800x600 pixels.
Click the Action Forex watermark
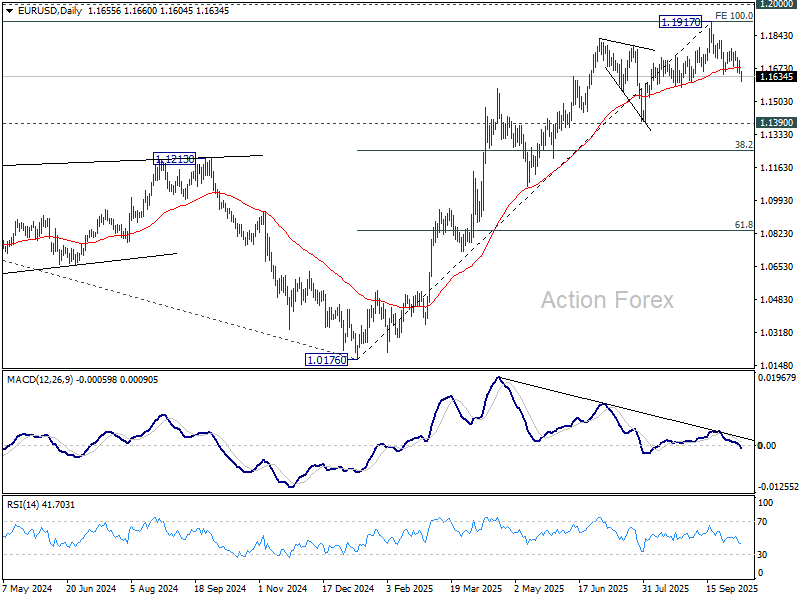[607, 300]
